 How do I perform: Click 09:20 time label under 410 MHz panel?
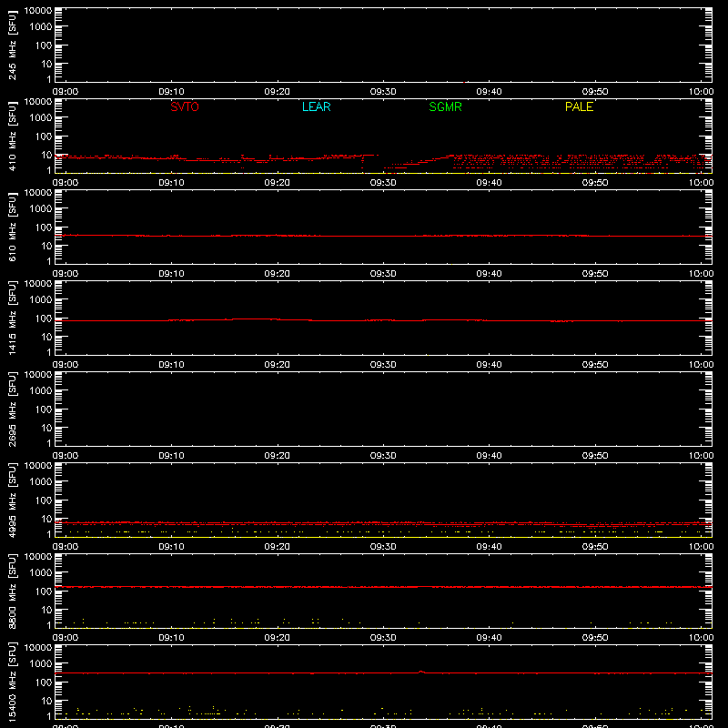tap(278, 183)
